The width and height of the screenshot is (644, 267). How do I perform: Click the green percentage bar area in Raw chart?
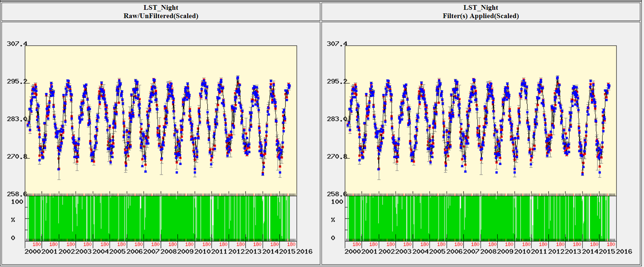(x=159, y=217)
